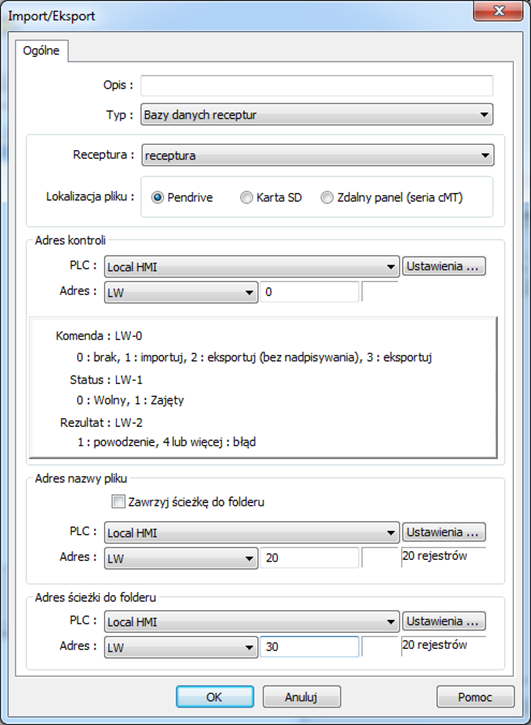Click Ustawienia button in Adres ścieżki do folderu

tap(444, 621)
